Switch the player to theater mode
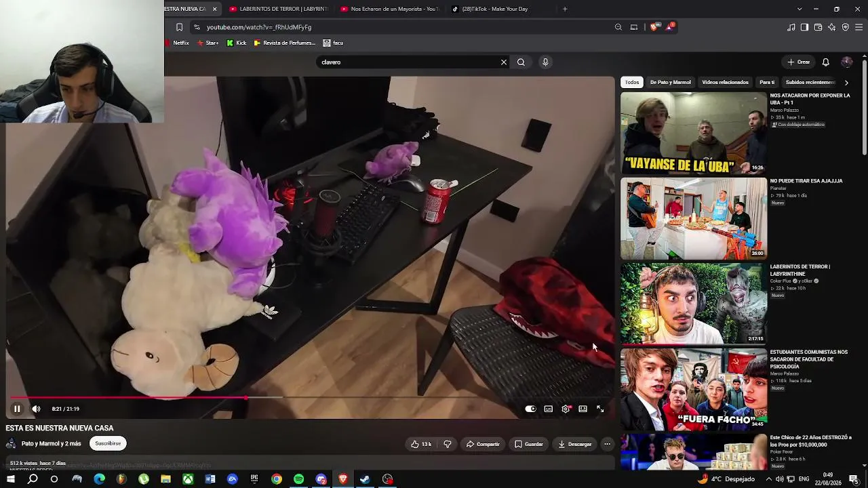The height and width of the screenshot is (488, 868). [x=583, y=409]
